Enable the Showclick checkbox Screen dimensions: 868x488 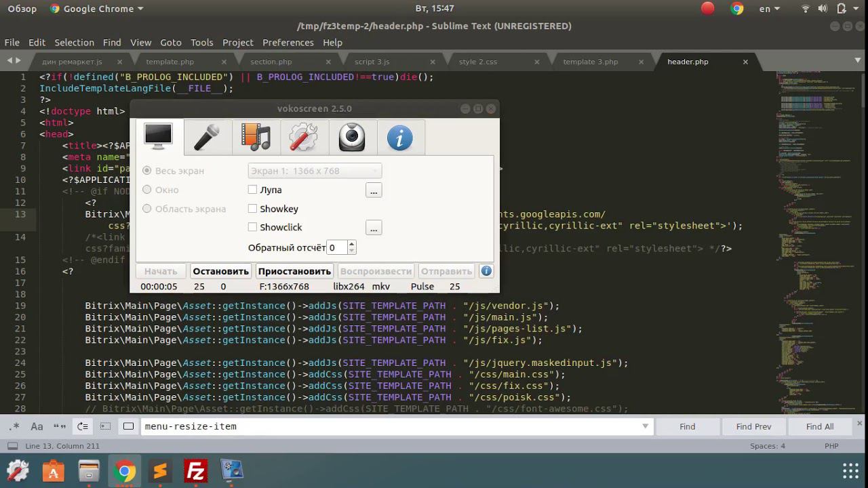[x=252, y=227]
